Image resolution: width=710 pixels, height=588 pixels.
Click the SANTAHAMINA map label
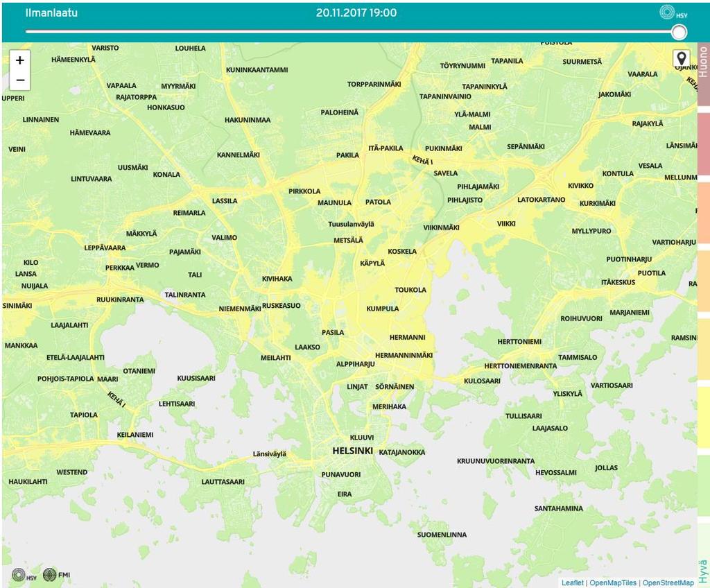pos(559,509)
